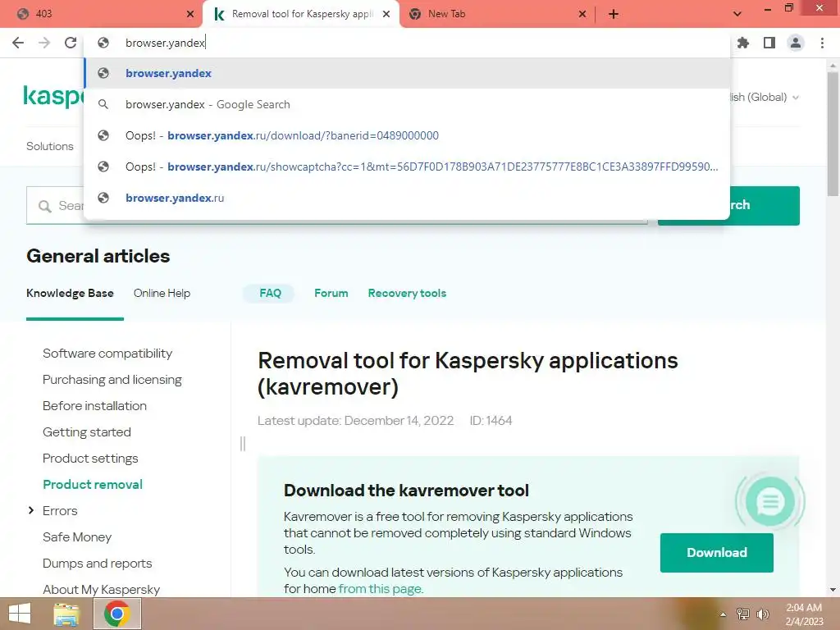Click the Kaspersky logo
Screen dimensions: 840x630
click(52, 97)
